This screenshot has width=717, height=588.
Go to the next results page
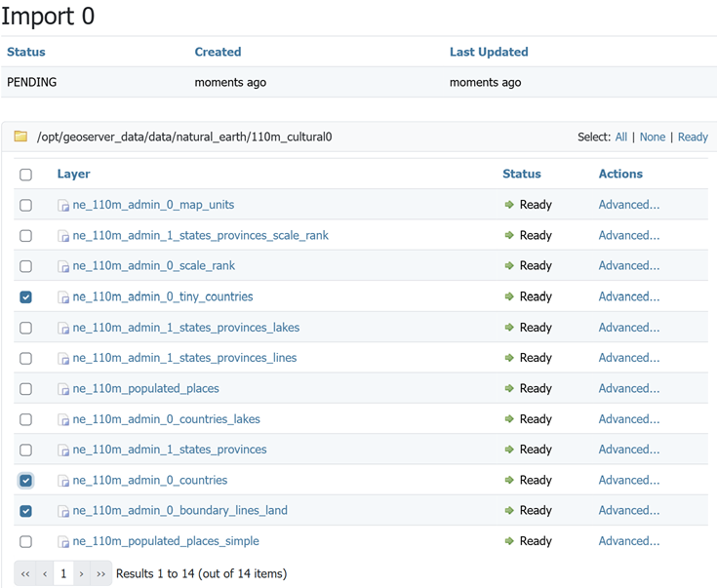tap(81, 573)
